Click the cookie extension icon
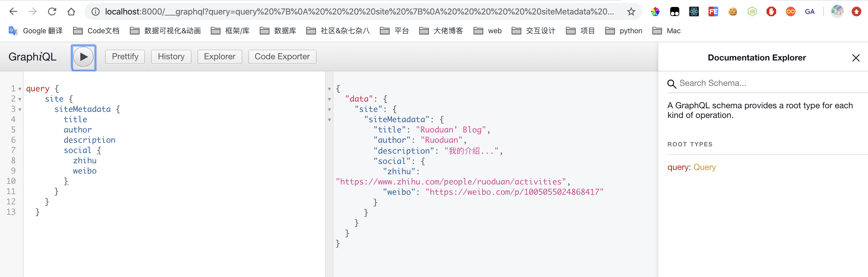The image size is (868, 277). tap(732, 11)
